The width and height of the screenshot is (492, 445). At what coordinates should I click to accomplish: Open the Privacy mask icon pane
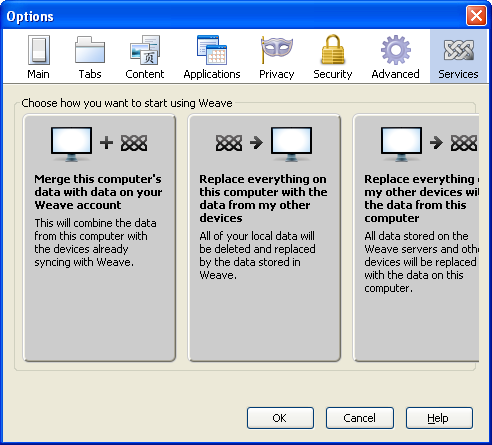click(x=277, y=50)
